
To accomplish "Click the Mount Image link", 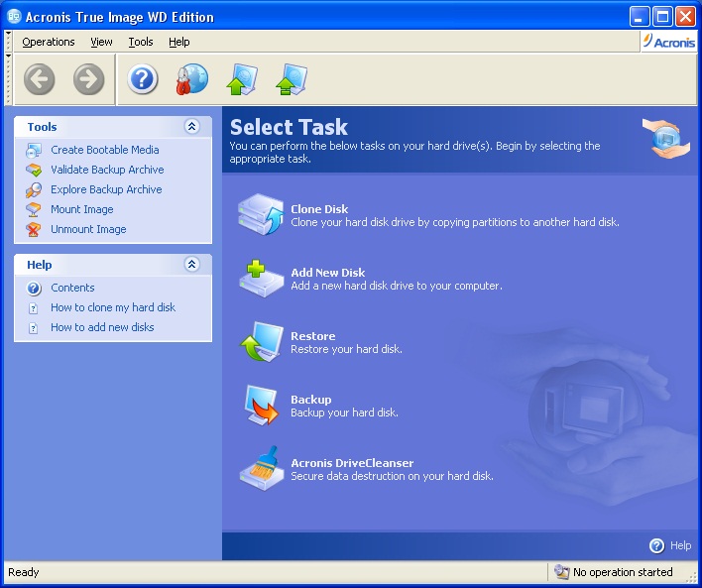I will click(82, 209).
